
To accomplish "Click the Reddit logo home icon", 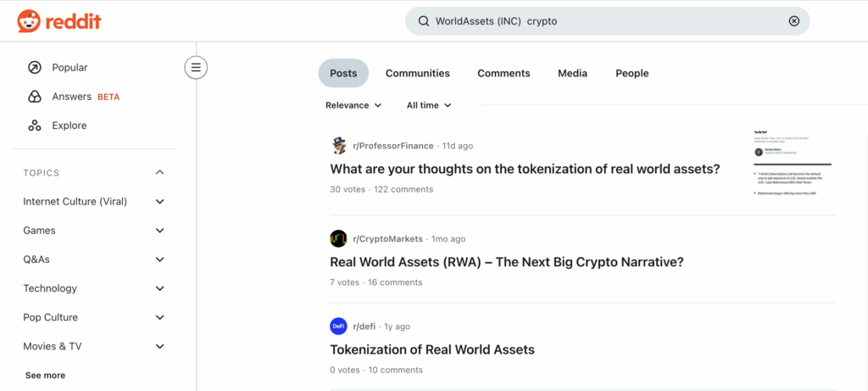I will (28, 21).
